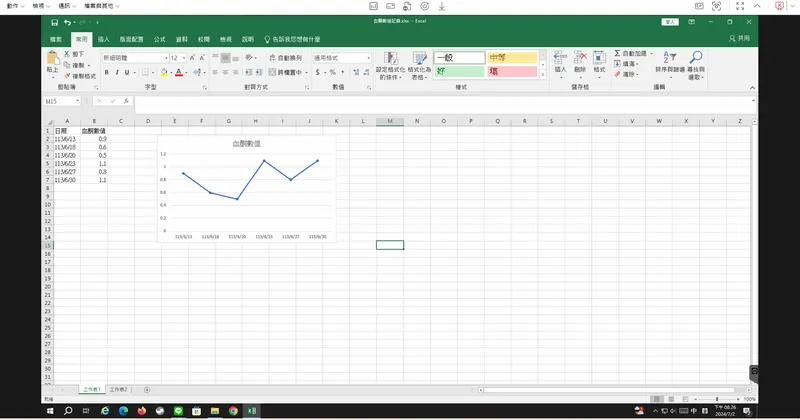Toggle italic formatting
Viewport: 800px width, 420px height.
117,72
